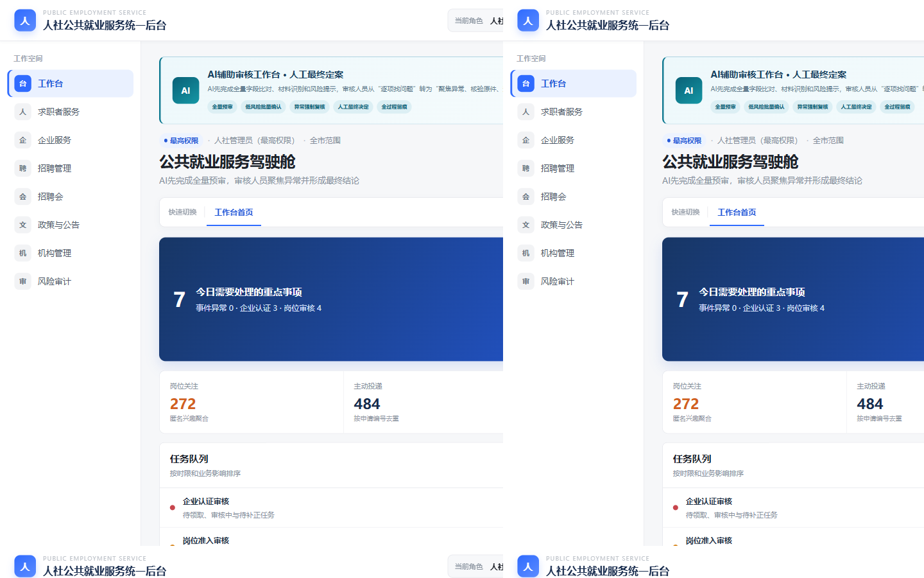Click 求职者服务 sidebar icon in right window
This screenshot has width=924, height=578.
point(526,112)
